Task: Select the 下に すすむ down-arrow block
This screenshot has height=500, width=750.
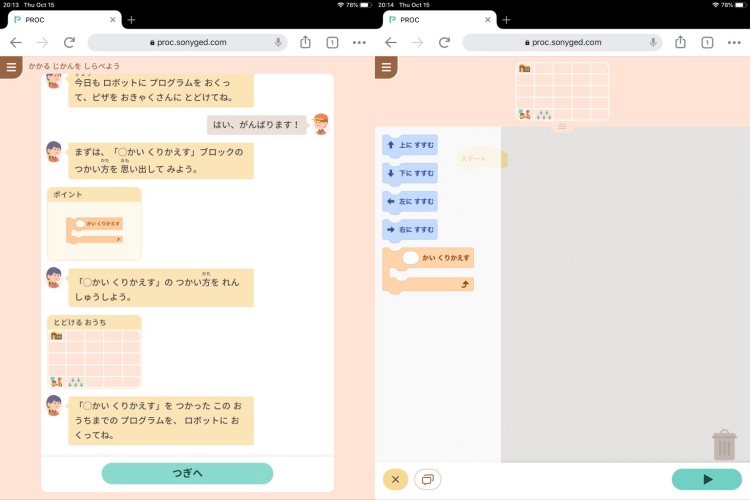Action: (x=410, y=173)
